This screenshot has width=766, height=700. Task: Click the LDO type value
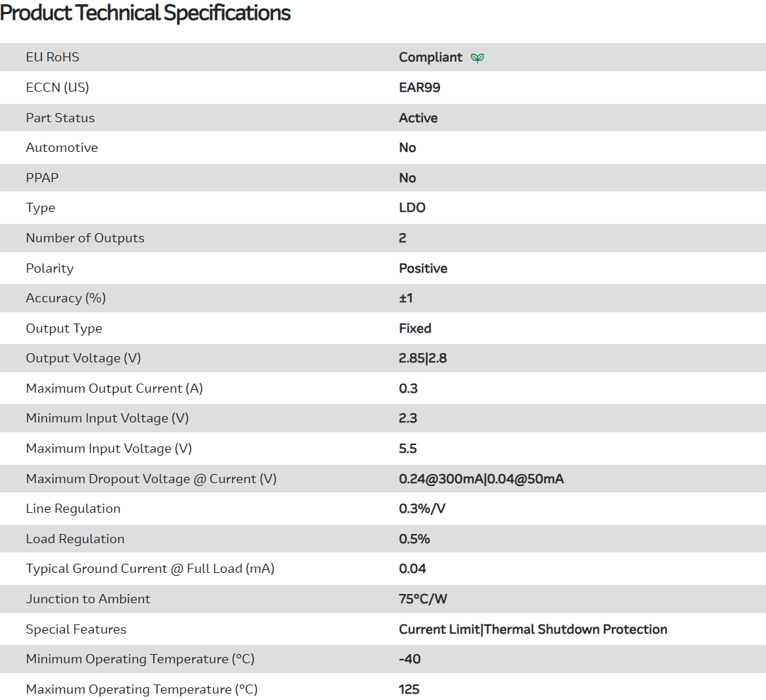[x=412, y=208]
